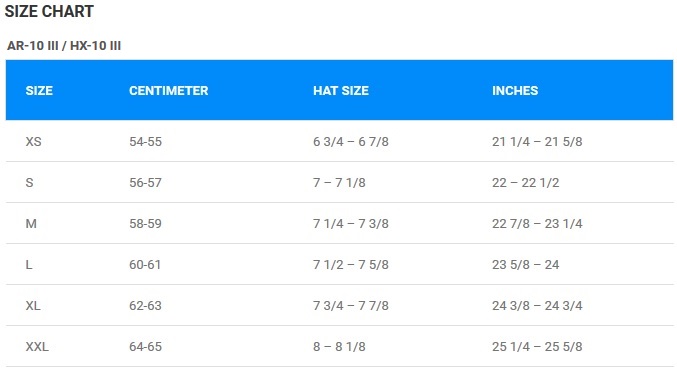Click the 8 – 8 1/8 hat size cell
Image resolution: width=677 pixels, height=369 pixels.
pyautogui.click(x=339, y=347)
